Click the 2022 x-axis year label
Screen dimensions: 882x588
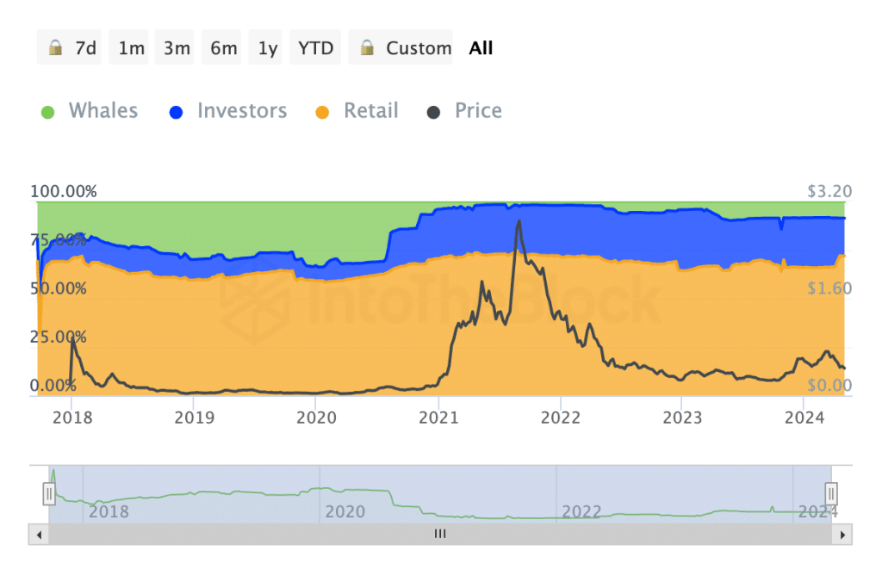(x=560, y=418)
